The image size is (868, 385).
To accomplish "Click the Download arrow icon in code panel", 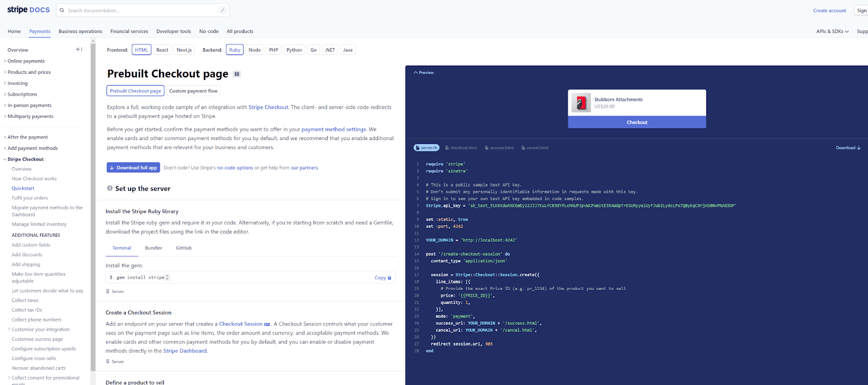I will coord(859,148).
